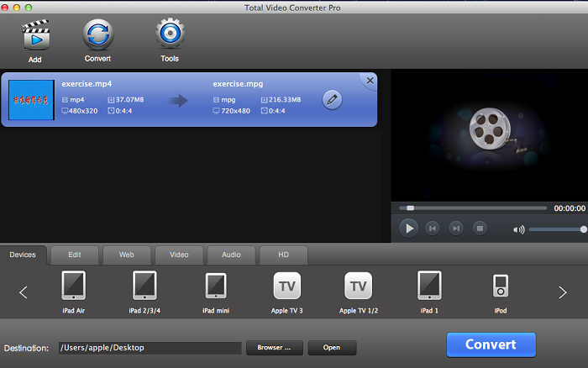
Task: Select the exercise.mp4 video thumbnail
Action: [x=31, y=100]
